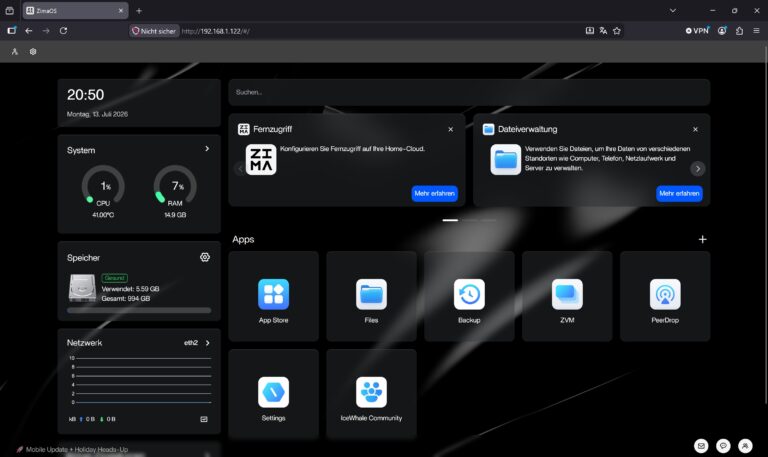Click the network details icon below the graph
The height and width of the screenshot is (457, 768).
[x=204, y=419]
